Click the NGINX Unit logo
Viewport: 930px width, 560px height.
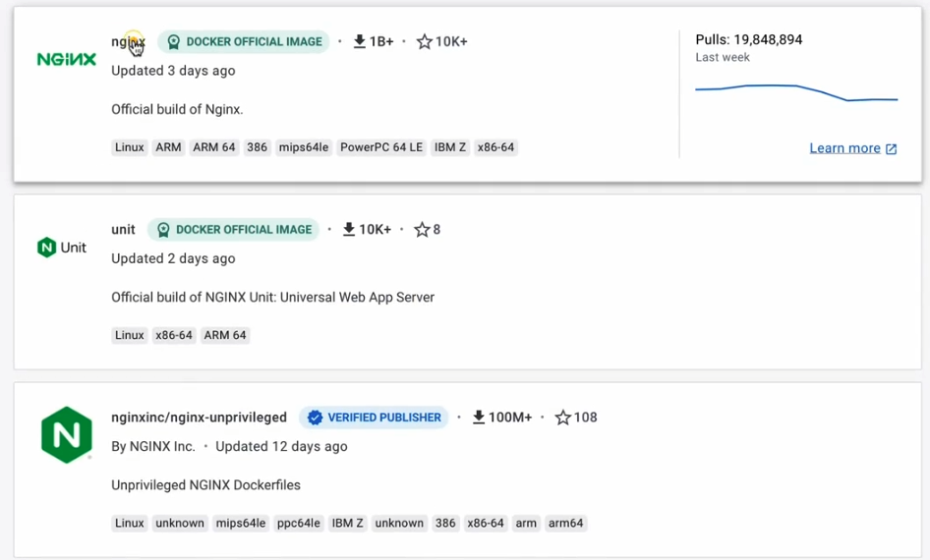[x=62, y=248]
